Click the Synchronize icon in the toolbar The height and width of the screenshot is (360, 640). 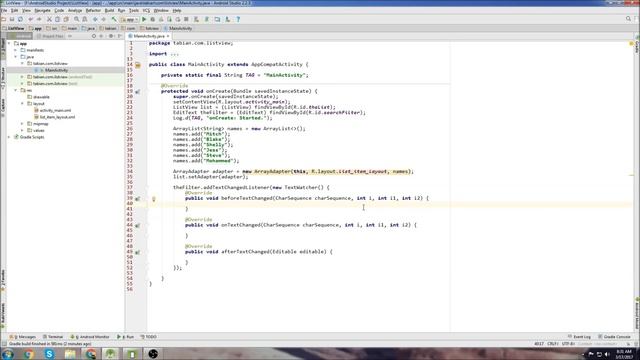click(x=20, y=19)
